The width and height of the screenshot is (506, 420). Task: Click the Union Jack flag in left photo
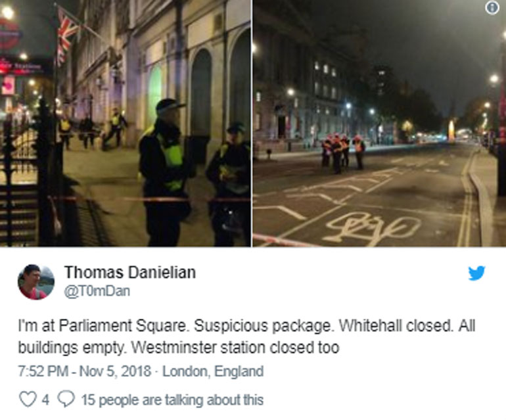[67, 35]
